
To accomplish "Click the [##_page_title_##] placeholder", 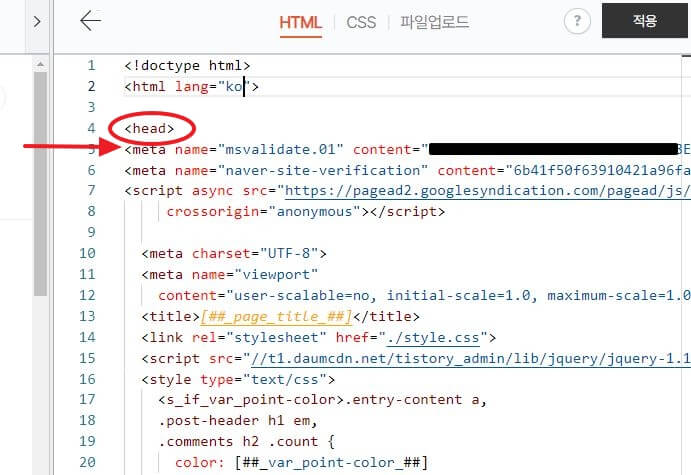I will (x=276, y=317).
